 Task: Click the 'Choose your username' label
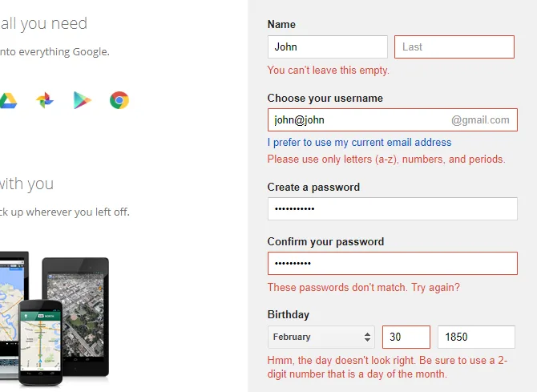pyautogui.click(x=325, y=99)
